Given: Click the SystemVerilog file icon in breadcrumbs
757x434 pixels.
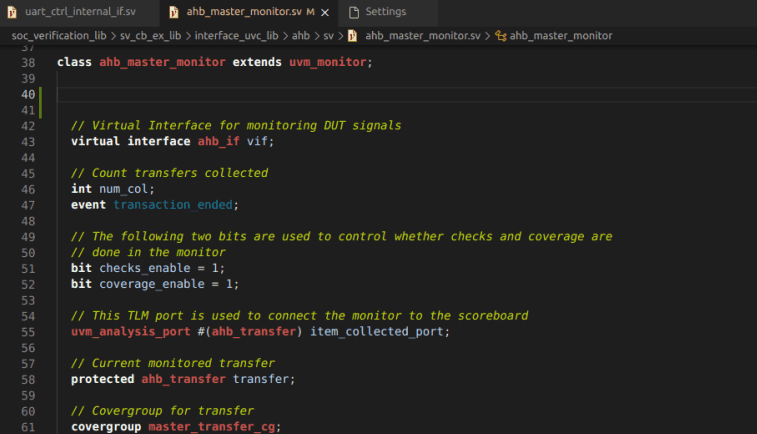Looking at the screenshot, I should pos(352,36).
